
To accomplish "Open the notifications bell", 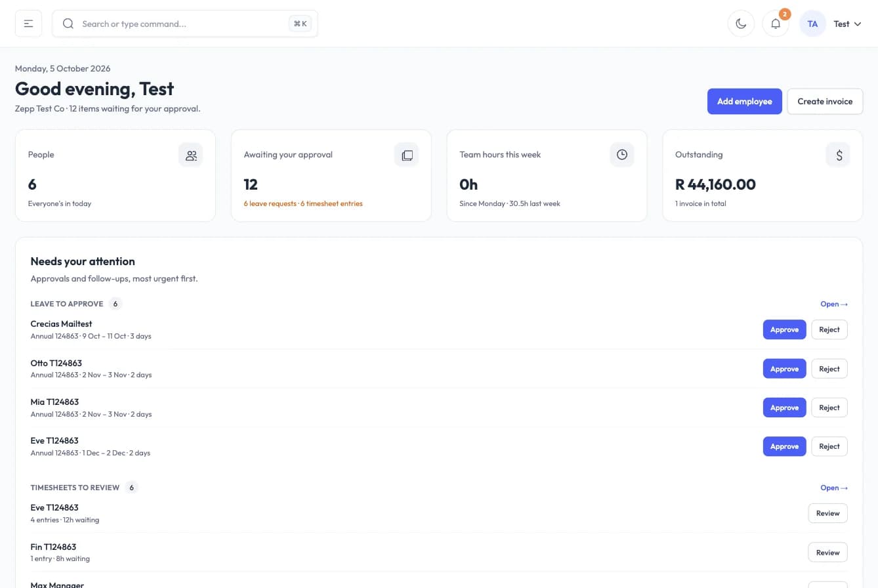I will coord(776,24).
